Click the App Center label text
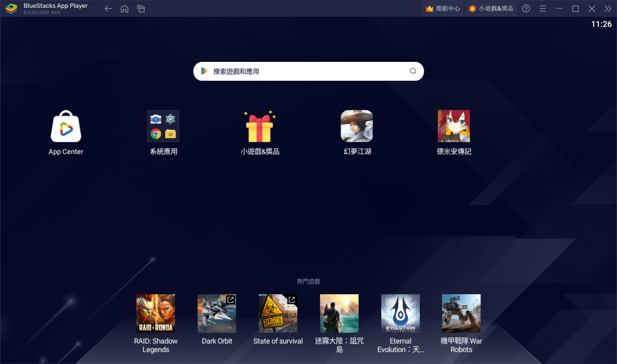 [x=66, y=152]
